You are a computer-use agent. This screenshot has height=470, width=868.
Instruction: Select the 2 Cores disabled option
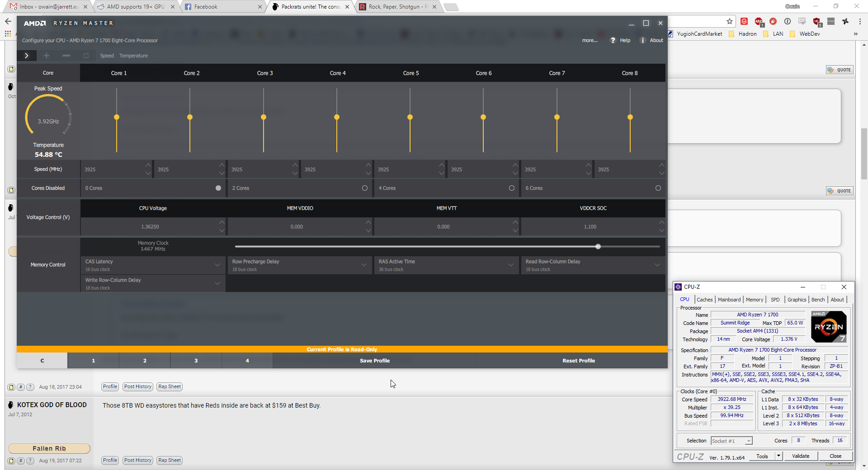tap(365, 188)
